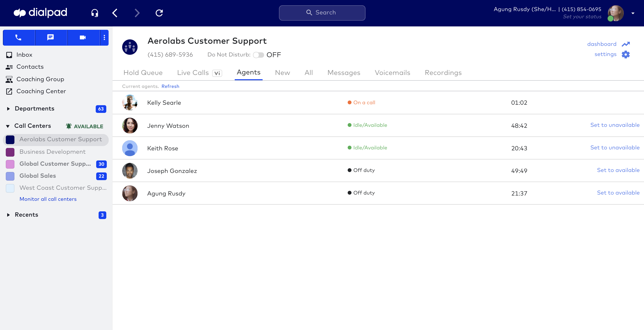The width and height of the screenshot is (644, 330).
Task: Click the Global Customer Support 30 badge
Action: (101, 164)
